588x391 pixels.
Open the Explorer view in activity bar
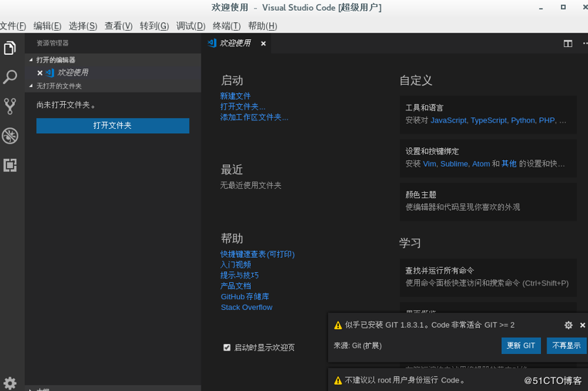pos(10,48)
